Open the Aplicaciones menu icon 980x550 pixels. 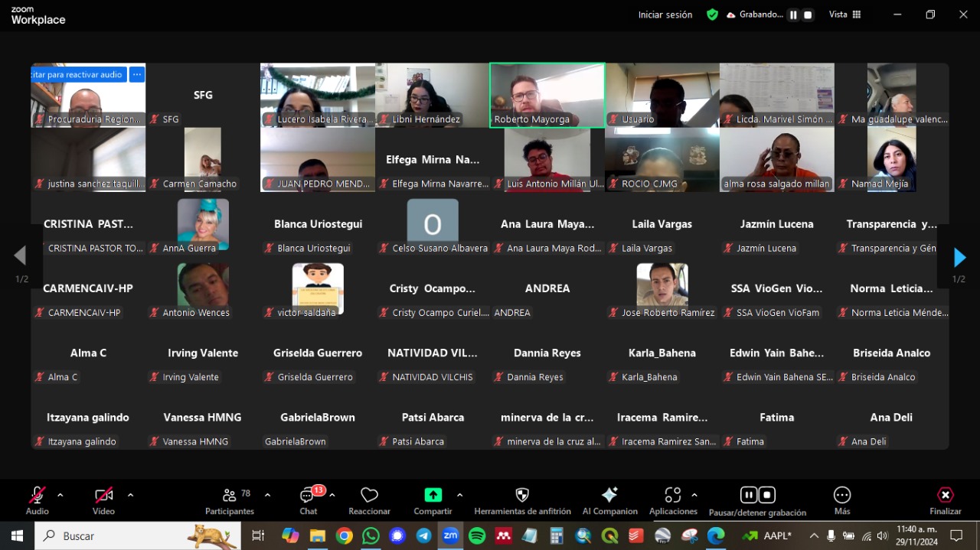point(672,500)
